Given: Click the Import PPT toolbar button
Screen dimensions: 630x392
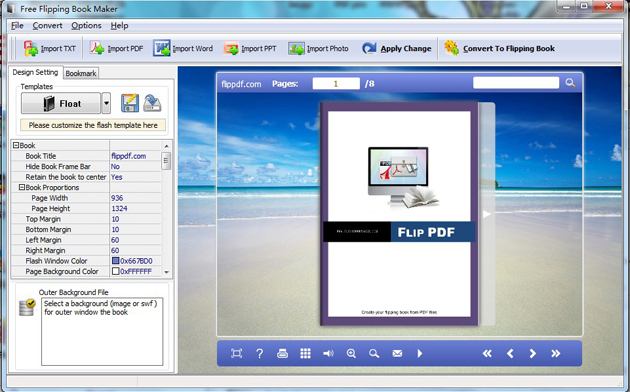Looking at the screenshot, I should 250,49.
